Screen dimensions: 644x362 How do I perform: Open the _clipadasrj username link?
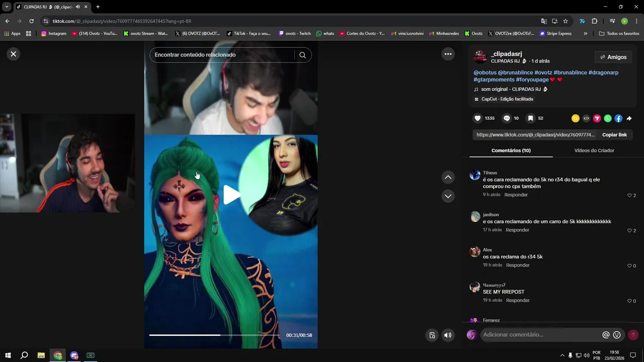506,54
